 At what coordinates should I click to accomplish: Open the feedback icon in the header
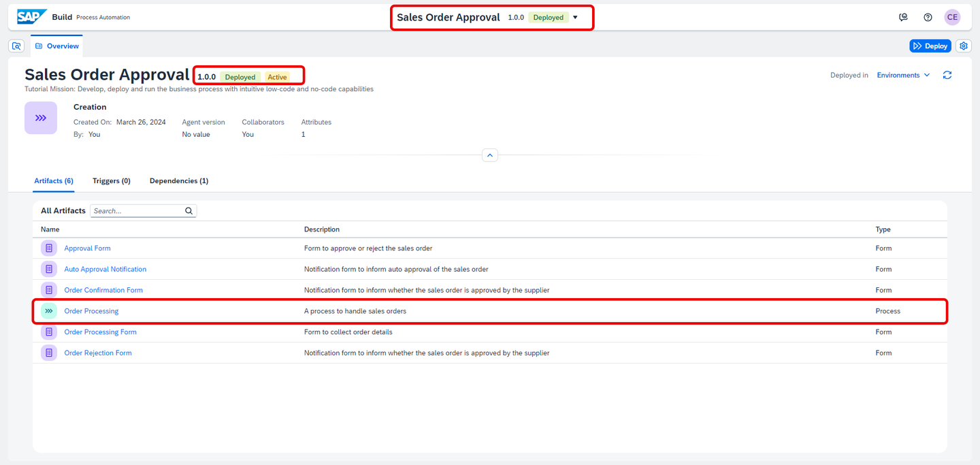(x=903, y=17)
